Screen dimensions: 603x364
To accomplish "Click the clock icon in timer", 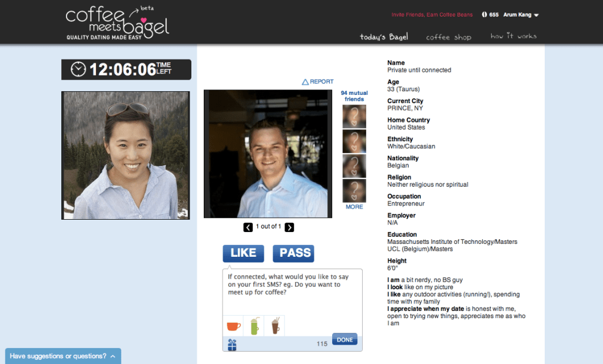I will coord(78,70).
